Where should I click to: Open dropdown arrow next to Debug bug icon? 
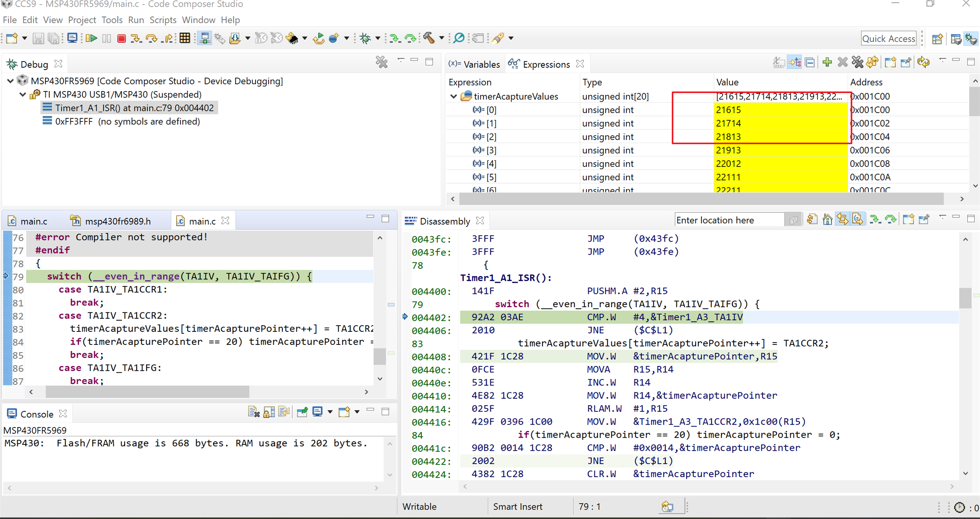coord(378,38)
